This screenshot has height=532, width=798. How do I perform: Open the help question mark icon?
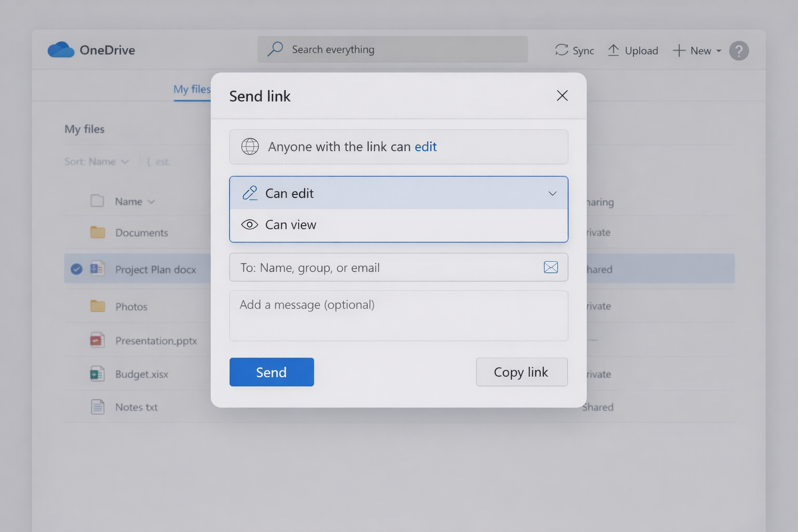738,51
